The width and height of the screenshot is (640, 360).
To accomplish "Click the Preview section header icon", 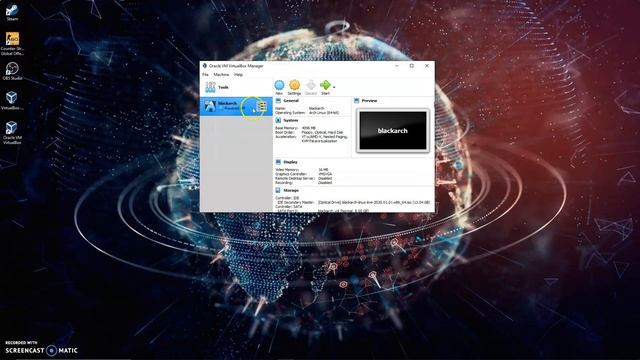I will (356, 100).
